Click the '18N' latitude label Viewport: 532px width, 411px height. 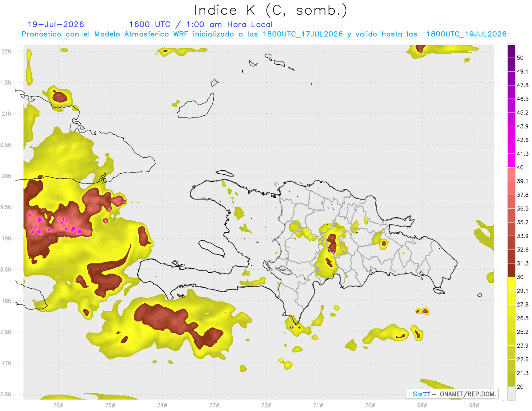7,301
